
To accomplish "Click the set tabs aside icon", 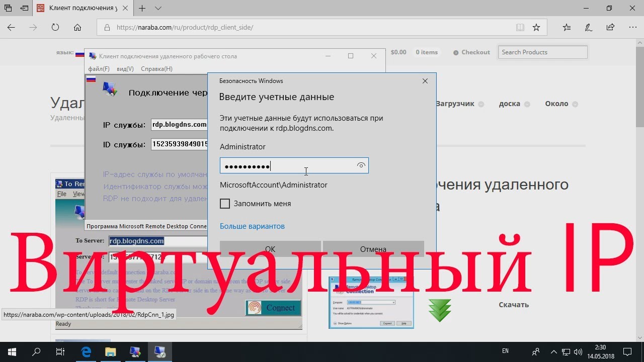I will [x=25, y=9].
